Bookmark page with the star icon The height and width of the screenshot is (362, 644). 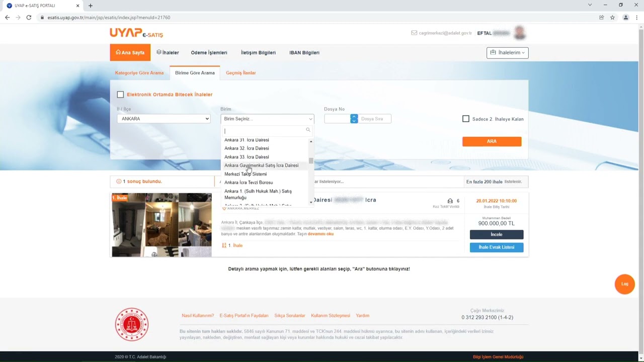[612, 18]
